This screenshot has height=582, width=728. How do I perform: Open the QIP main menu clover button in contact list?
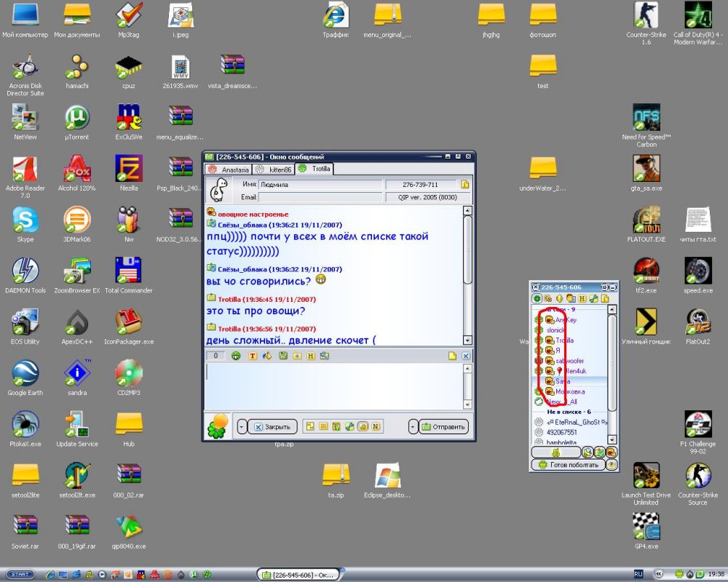point(537,298)
